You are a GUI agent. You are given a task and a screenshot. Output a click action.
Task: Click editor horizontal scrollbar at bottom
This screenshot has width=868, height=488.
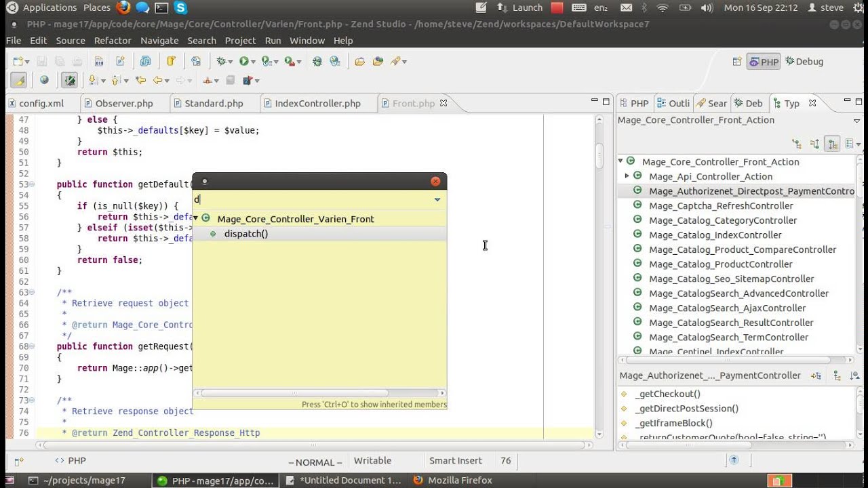tap(314, 445)
